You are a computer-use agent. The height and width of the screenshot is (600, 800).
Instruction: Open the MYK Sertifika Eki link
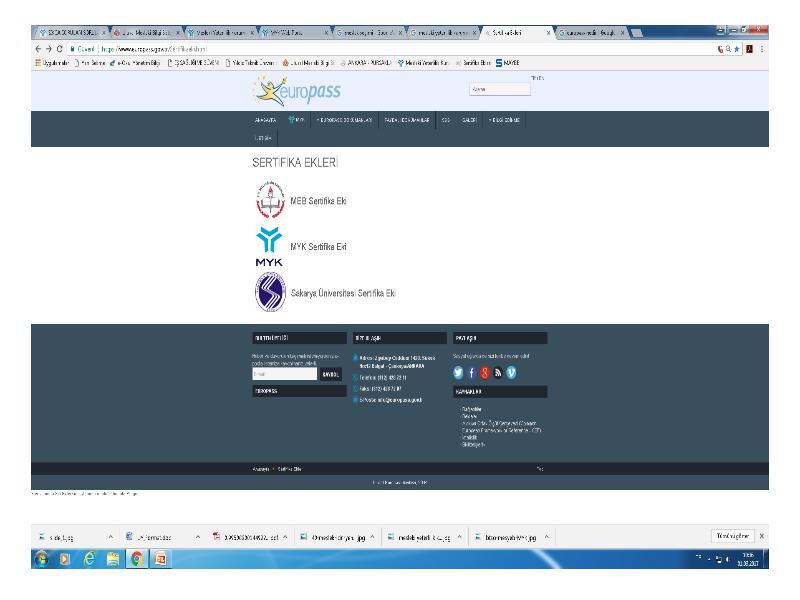318,246
